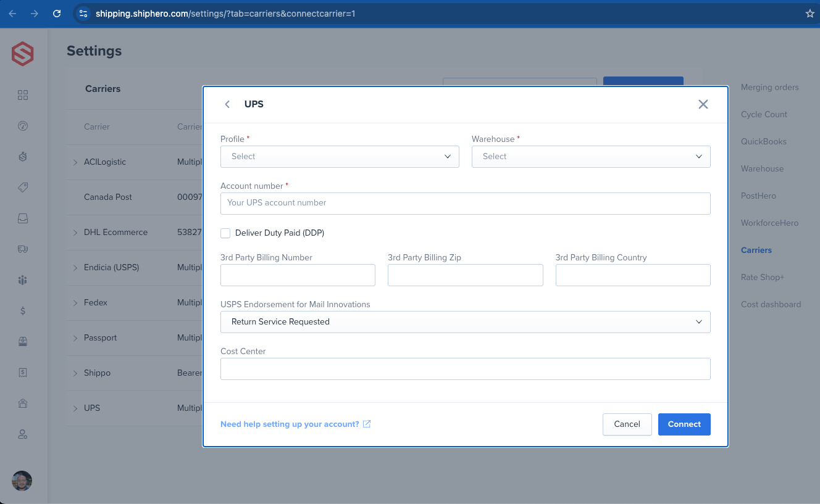This screenshot has width=820, height=504.
Task: Expand the Endicia (USPS) carrier row
Action: tap(75, 268)
